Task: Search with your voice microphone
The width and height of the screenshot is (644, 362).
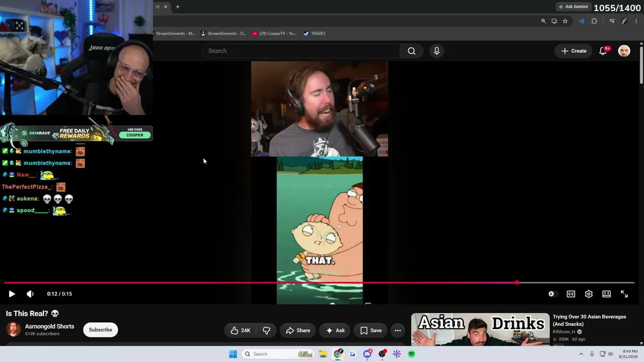Action: (437, 51)
